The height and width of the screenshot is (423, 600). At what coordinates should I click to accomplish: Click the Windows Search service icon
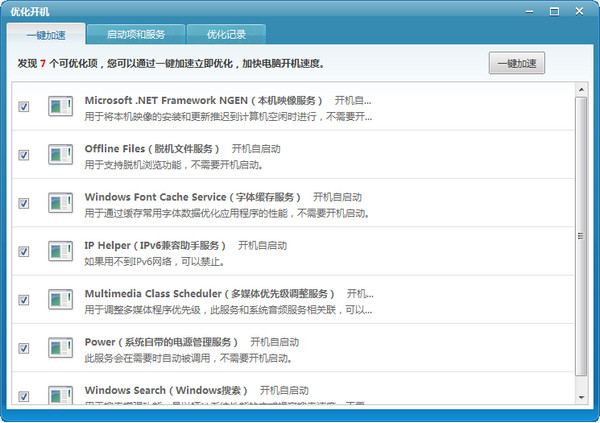coord(60,395)
